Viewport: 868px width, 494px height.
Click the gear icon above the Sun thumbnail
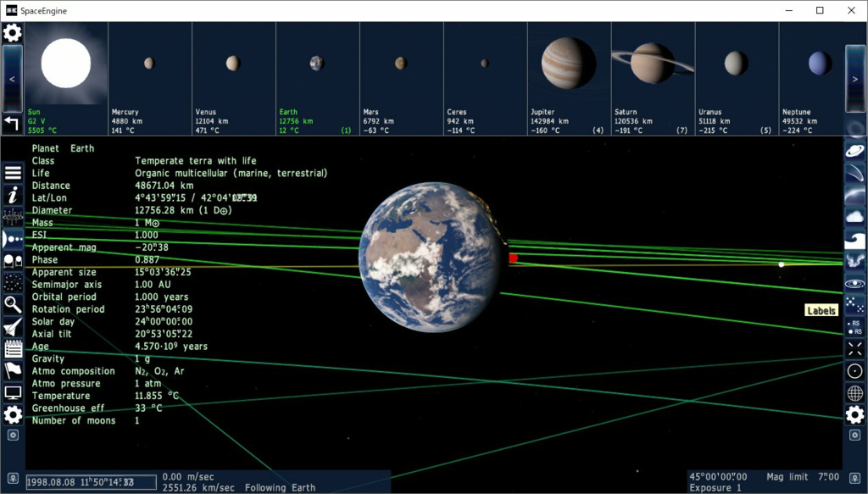pos(12,33)
